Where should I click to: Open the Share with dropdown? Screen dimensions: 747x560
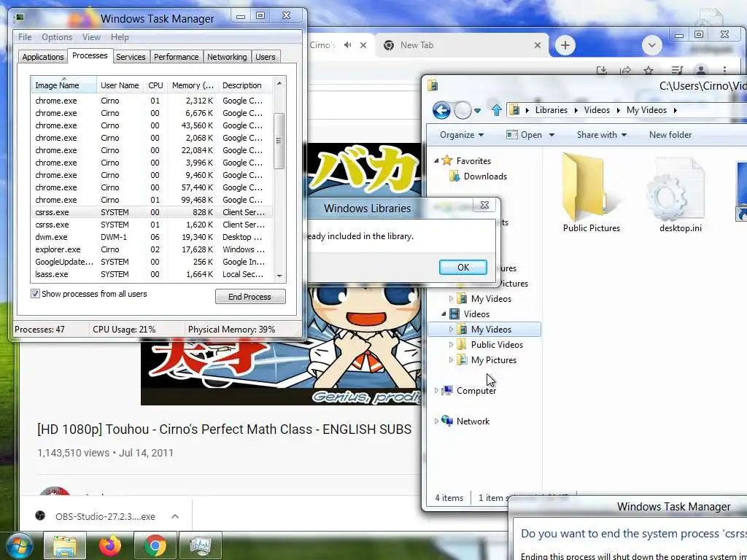click(601, 135)
